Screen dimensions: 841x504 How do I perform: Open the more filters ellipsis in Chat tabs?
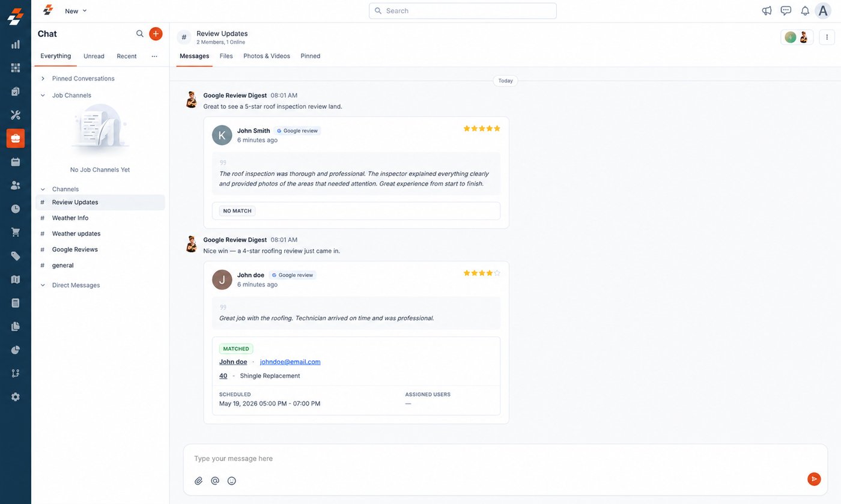point(154,56)
